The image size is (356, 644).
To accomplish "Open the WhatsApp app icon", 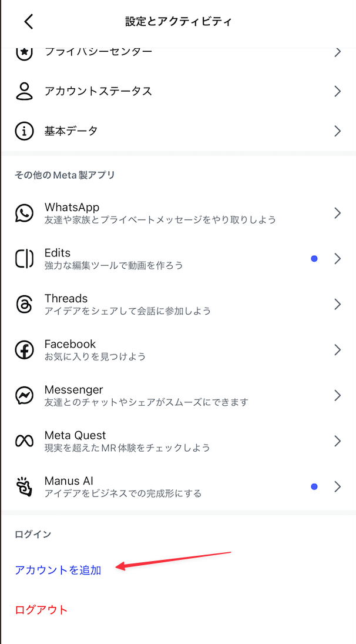I will pyautogui.click(x=24, y=213).
